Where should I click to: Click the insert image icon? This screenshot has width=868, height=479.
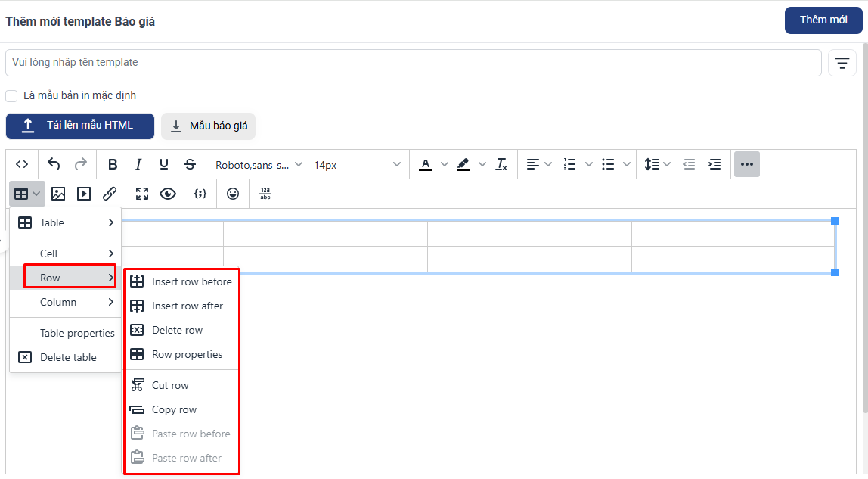[58, 194]
